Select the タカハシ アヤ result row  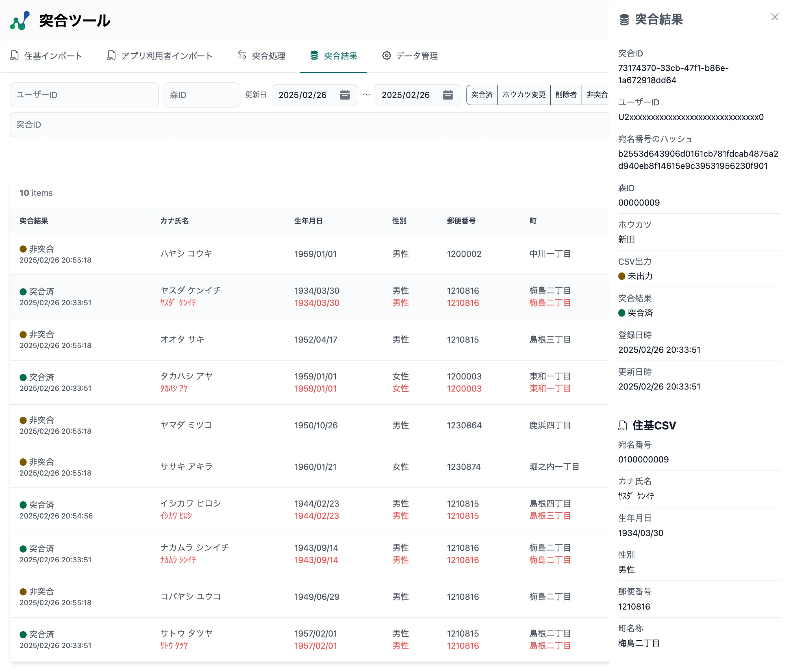point(305,382)
